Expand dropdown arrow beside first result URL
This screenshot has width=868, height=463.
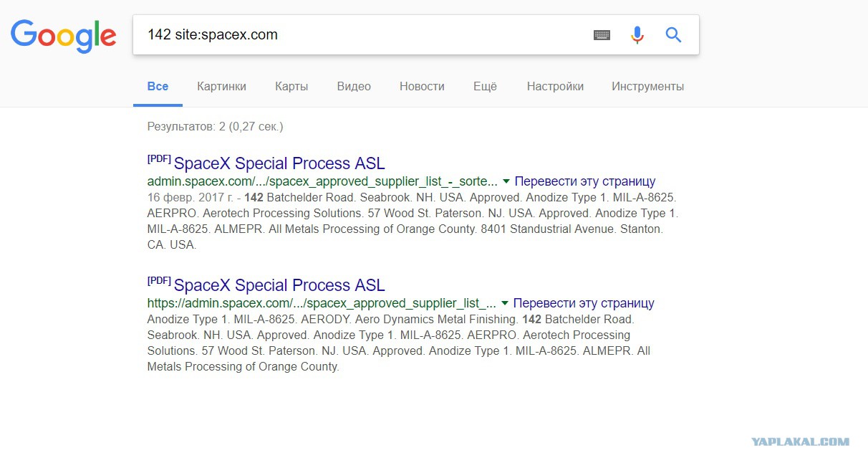point(506,181)
